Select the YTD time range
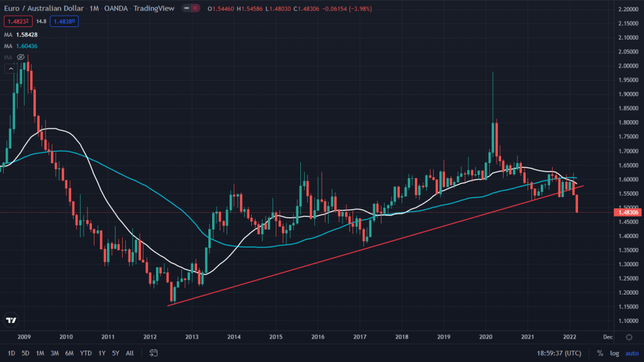 [x=86, y=353]
